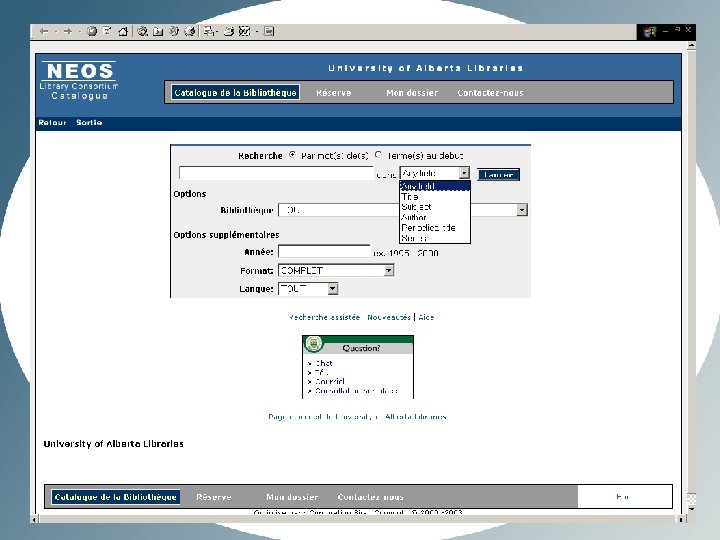Open the Back button history arrow
Screen dimensions: 720x540
click(56, 31)
